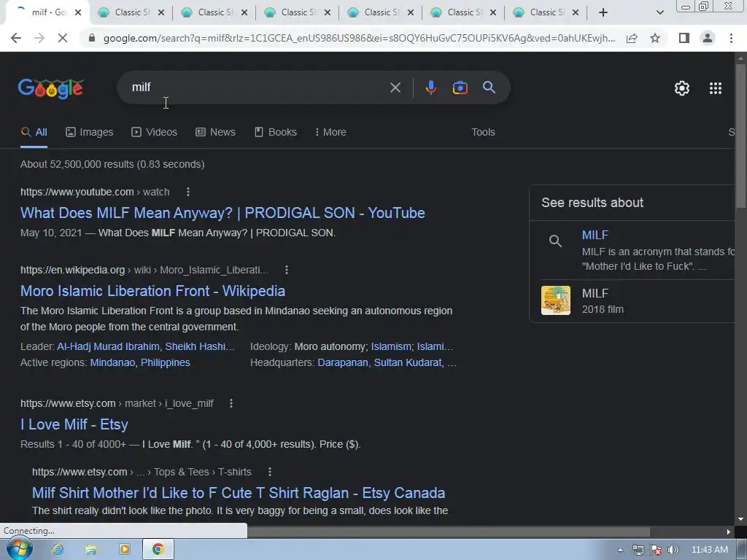The height and width of the screenshot is (560, 747).
Task: Launch Internet Explorer from the taskbar
Action: pyautogui.click(x=58, y=550)
